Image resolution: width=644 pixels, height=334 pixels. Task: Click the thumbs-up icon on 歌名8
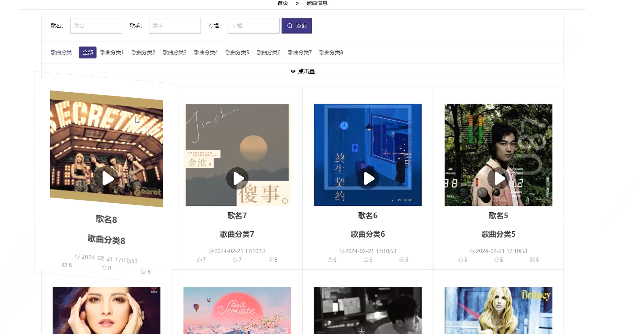click(64, 264)
